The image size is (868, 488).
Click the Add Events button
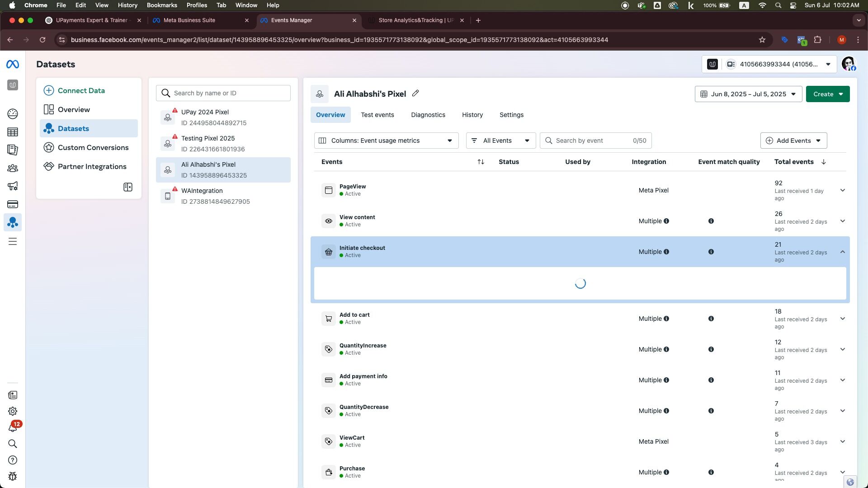(x=793, y=141)
